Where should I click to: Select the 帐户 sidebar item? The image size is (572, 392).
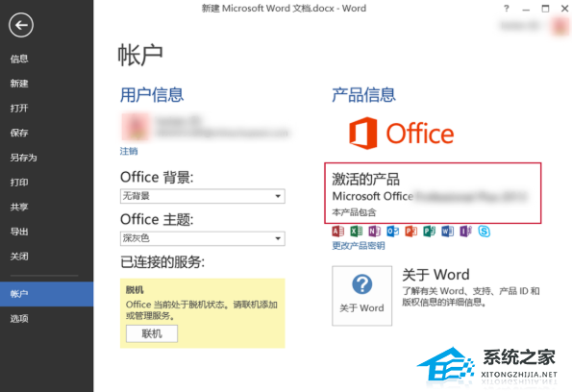47,294
